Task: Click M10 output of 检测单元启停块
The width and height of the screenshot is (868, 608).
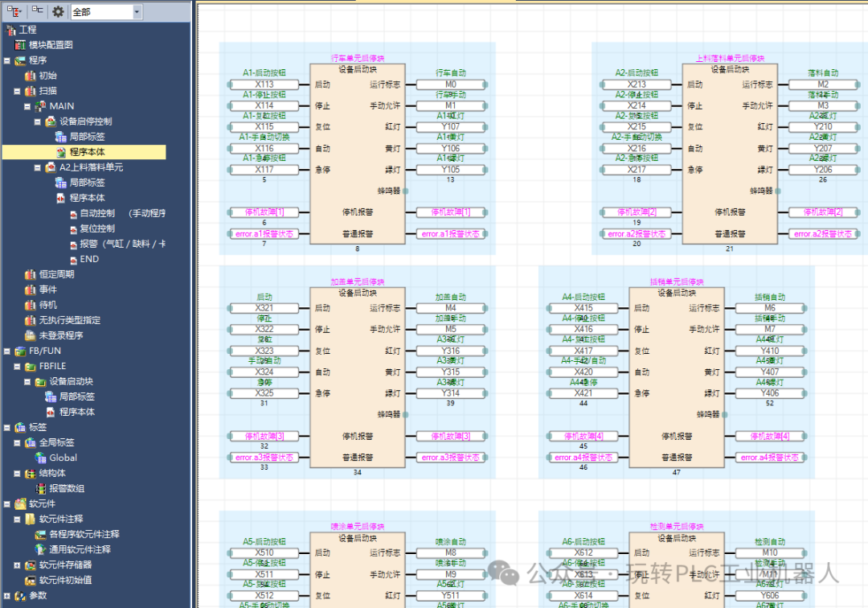Action: click(x=770, y=553)
